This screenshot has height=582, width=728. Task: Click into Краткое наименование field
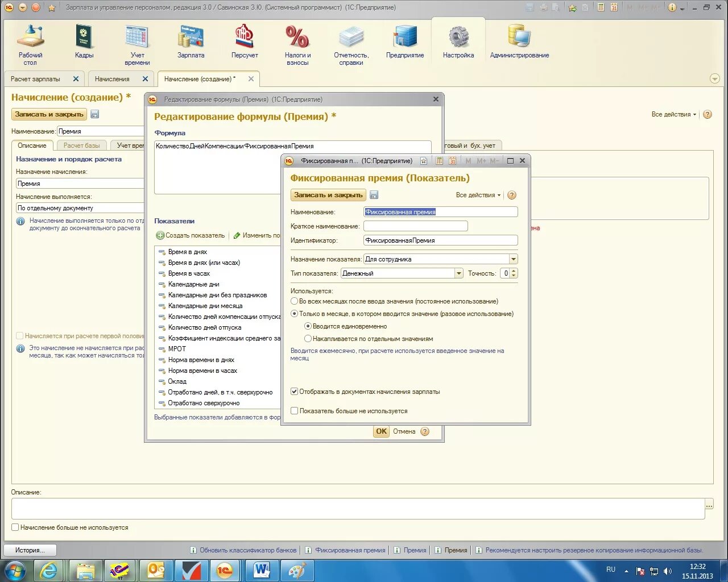[416, 226]
